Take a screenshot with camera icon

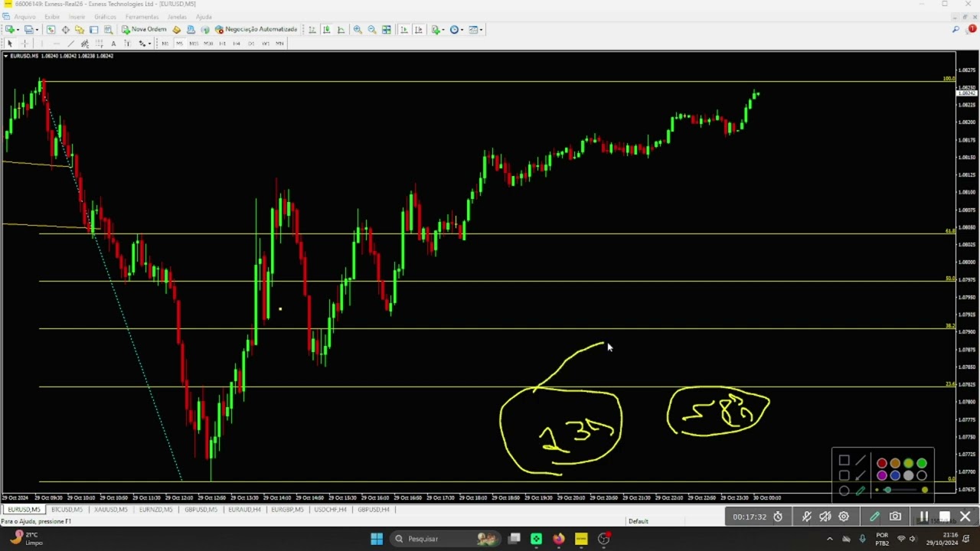click(x=895, y=517)
